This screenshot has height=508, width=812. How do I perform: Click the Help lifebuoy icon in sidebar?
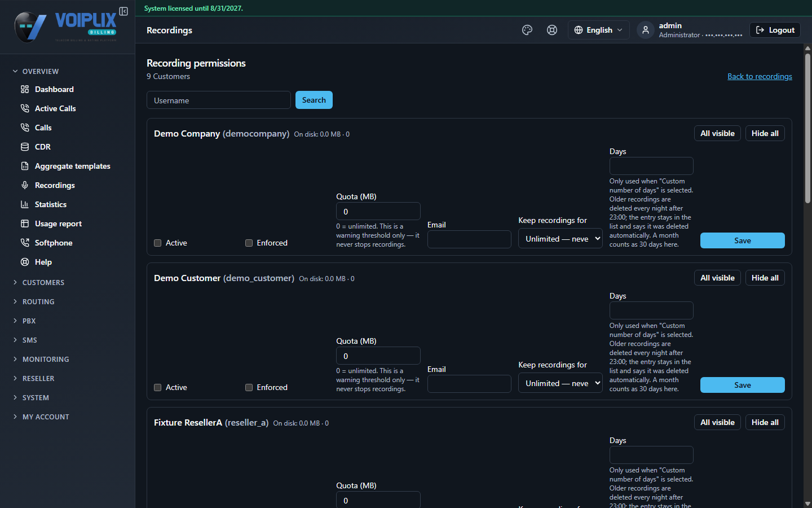coord(25,262)
